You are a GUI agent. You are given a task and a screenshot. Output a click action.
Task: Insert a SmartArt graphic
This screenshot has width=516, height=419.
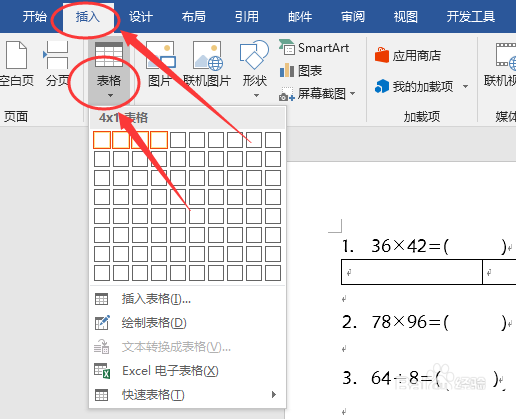pos(314,48)
